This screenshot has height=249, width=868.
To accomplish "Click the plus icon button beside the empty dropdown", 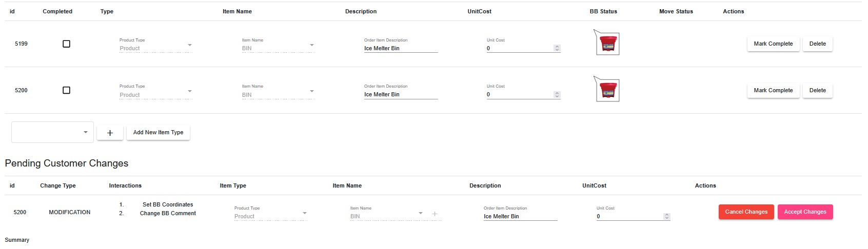I will [110, 133].
